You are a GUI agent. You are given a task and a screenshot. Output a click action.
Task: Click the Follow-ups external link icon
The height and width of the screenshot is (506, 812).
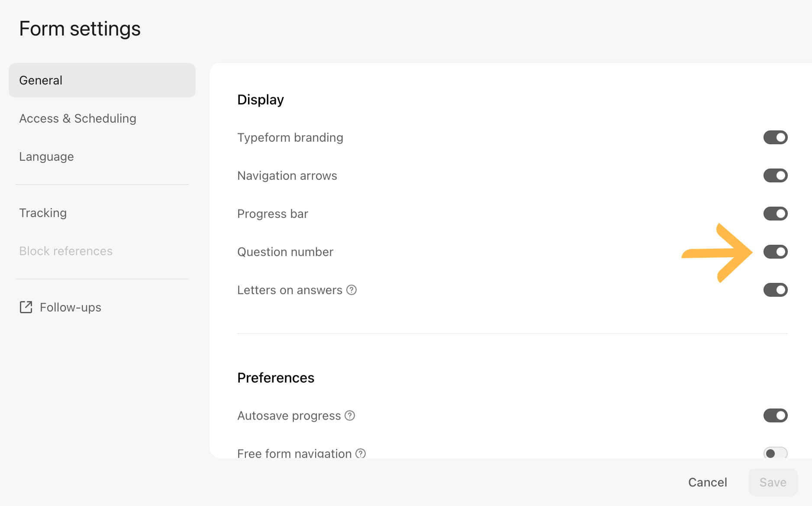pos(26,307)
